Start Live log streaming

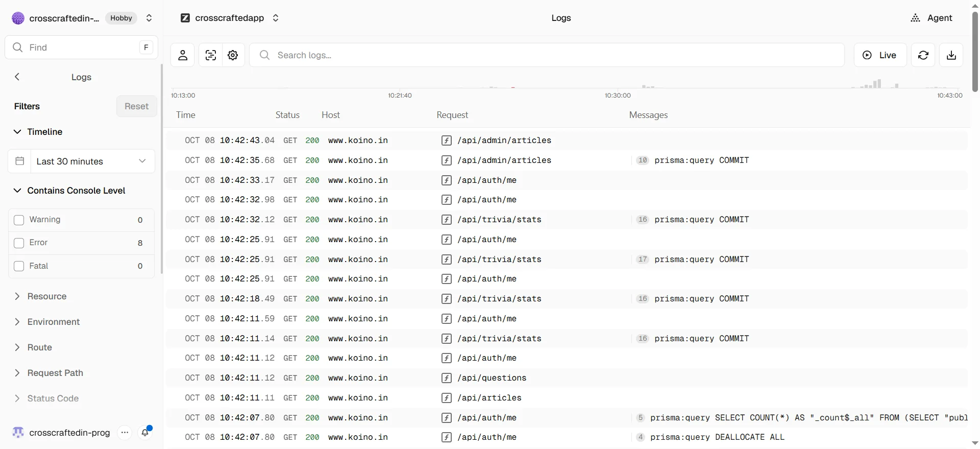pyautogui.click(x=880, y=55)
